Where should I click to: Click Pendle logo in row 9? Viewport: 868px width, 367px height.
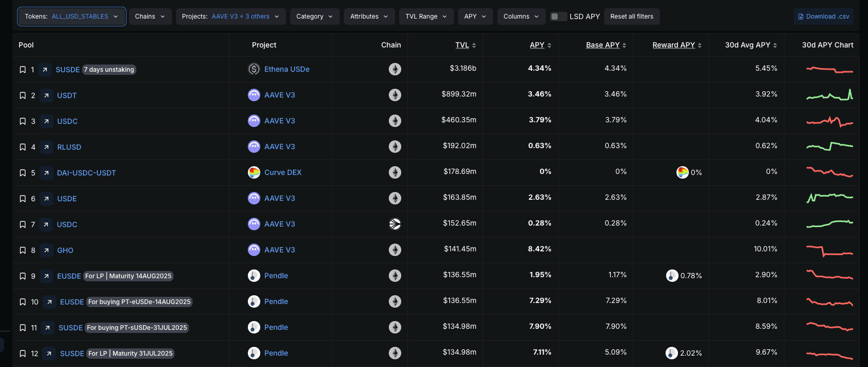tap(254, 276)
